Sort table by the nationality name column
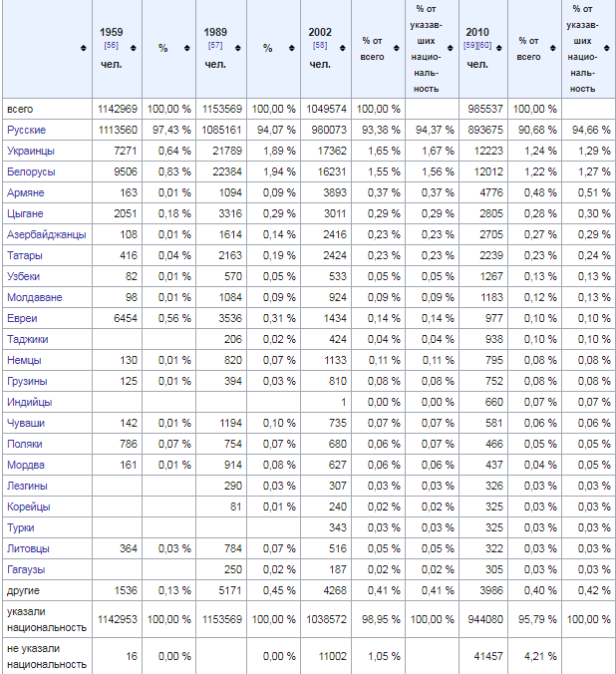The image size is (616, 674). (x=84, y=48)
